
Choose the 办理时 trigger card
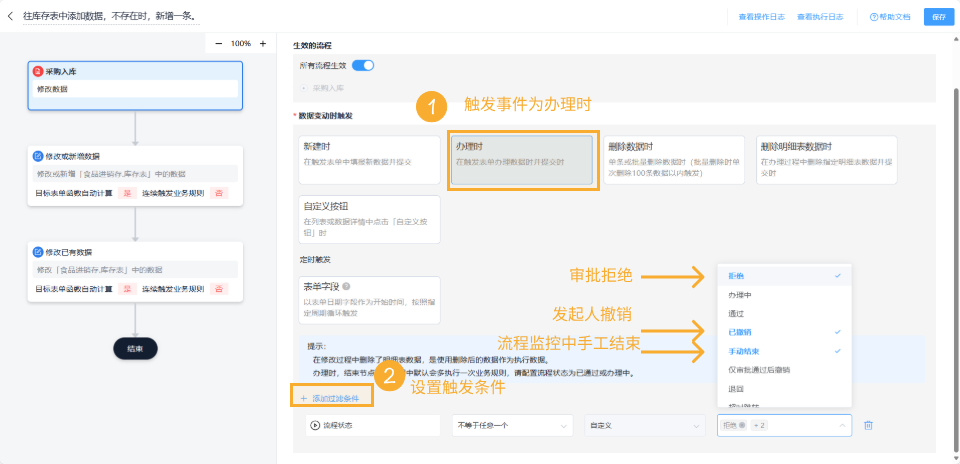point(522,160)
